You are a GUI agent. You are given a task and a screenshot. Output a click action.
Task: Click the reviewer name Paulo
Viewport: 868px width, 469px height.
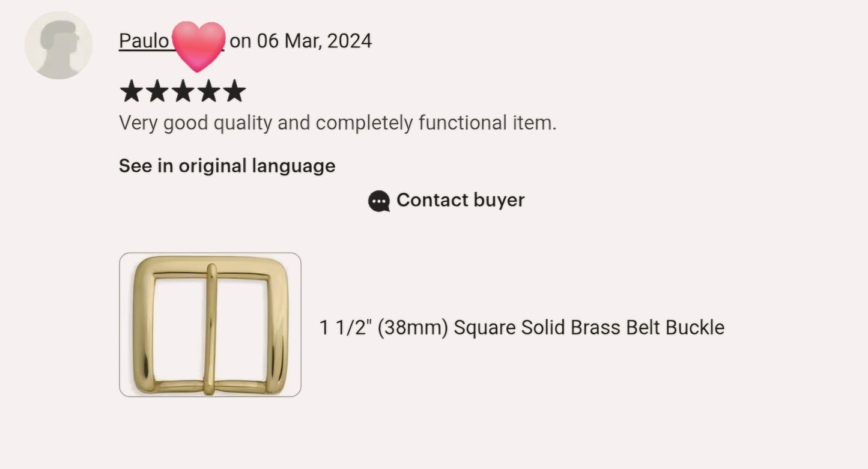click(145, 41)
